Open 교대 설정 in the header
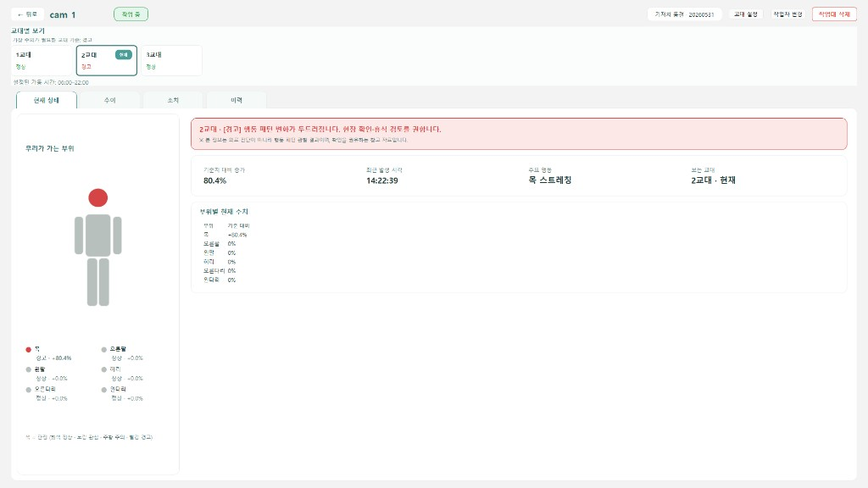 (x=746, y=14)
